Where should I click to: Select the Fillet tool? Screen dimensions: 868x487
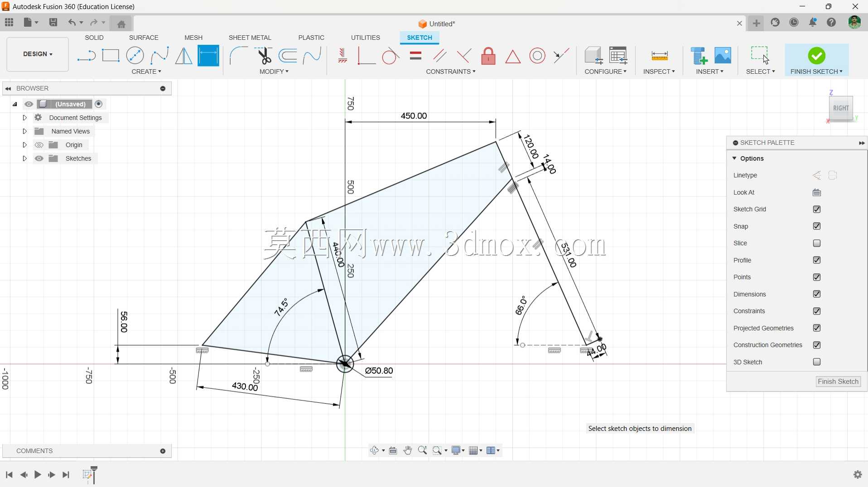(239, 56)
